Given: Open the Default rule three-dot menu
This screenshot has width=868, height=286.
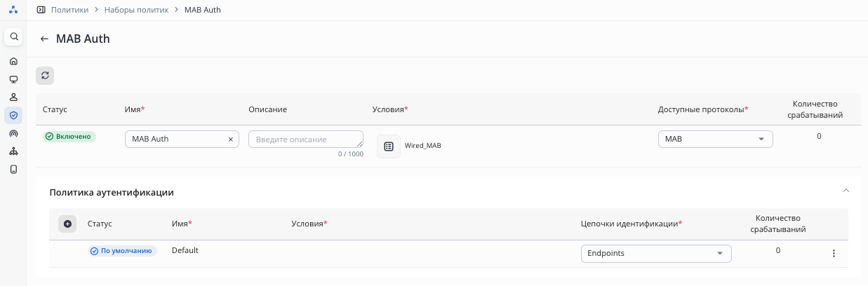Looking at the screenshot, I should pyautogui.click(x=834, y=253).
